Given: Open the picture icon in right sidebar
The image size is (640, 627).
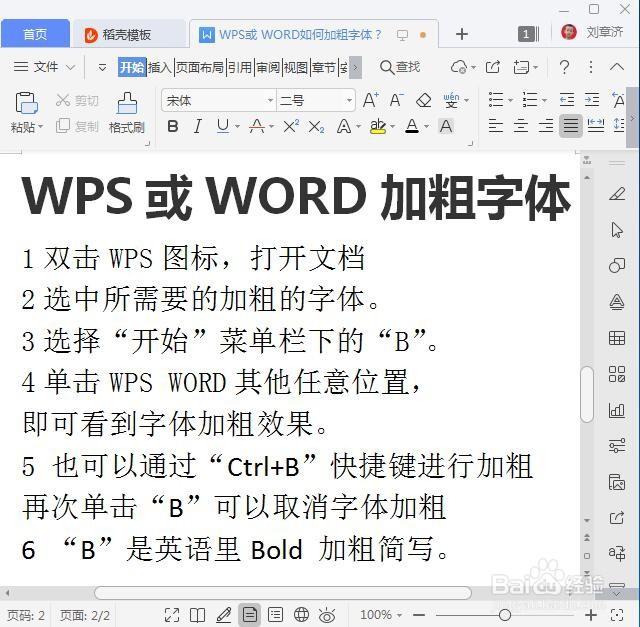Looking at the screenshot, I should (x=617, y=482).
